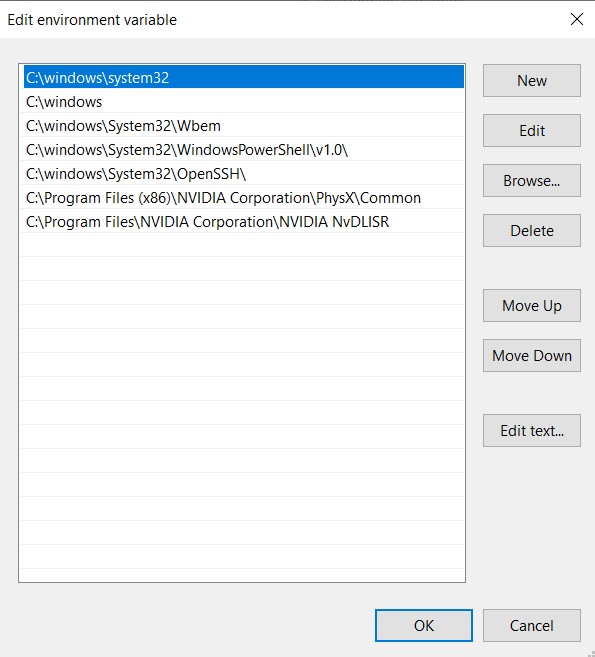Select the WindowsPowerShell\v1.0\ path entry
Viewport: 595px width, 657px height.
[x=244, y=150]
